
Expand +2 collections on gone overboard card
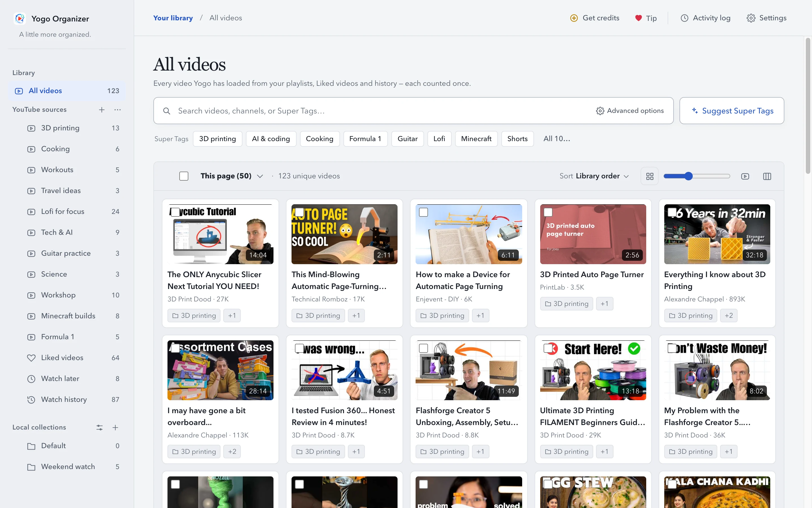(232, 452)
